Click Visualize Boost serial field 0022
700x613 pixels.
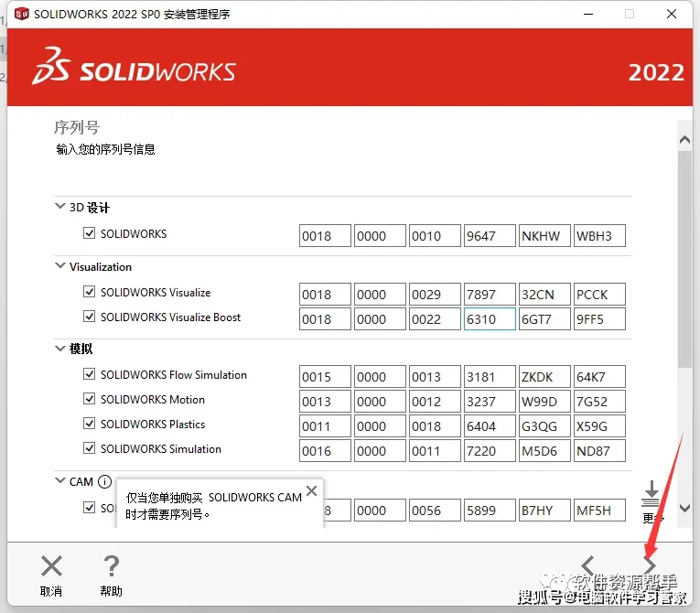pos(435,319)
